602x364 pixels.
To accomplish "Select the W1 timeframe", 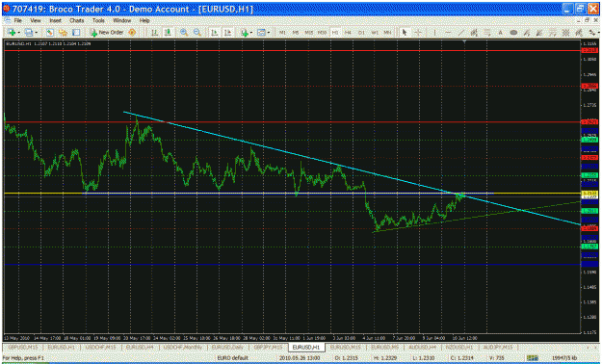I will pyautogui.click(x=375, y=33).
